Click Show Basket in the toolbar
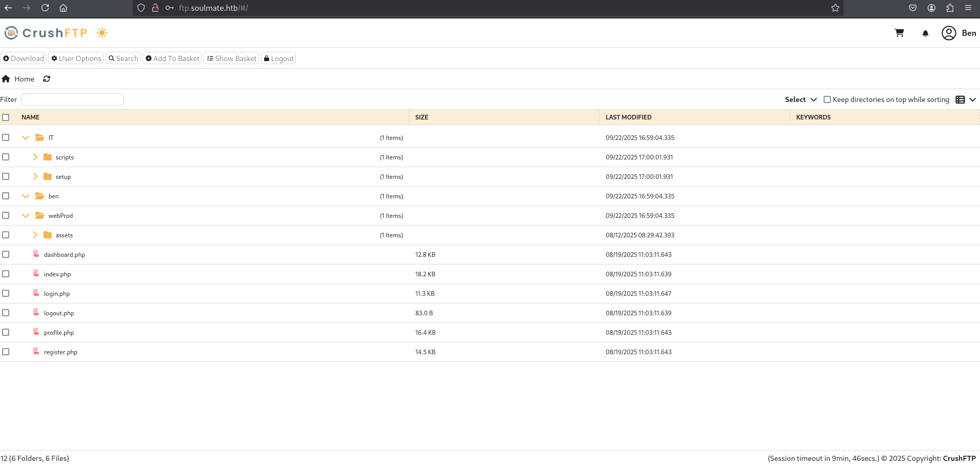 coord(231,58)
